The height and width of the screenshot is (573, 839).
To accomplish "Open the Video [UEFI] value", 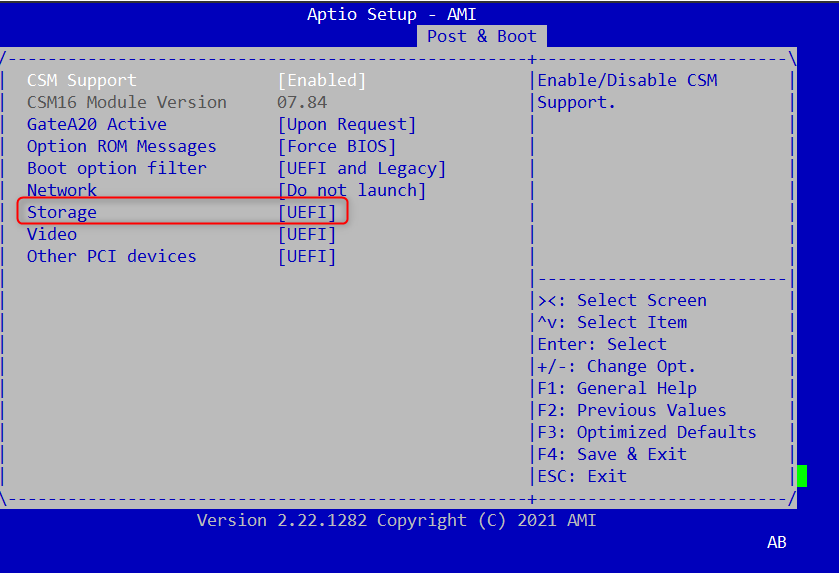I will (306, 234).
